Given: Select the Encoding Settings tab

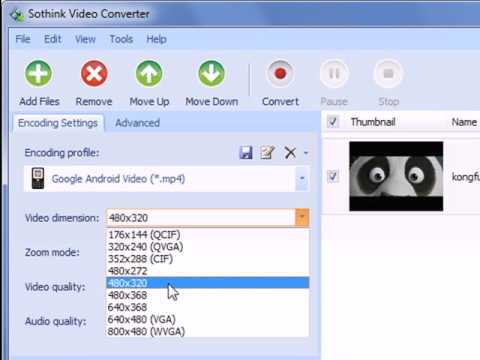Looking at the screenshot, I should point(58,123).
